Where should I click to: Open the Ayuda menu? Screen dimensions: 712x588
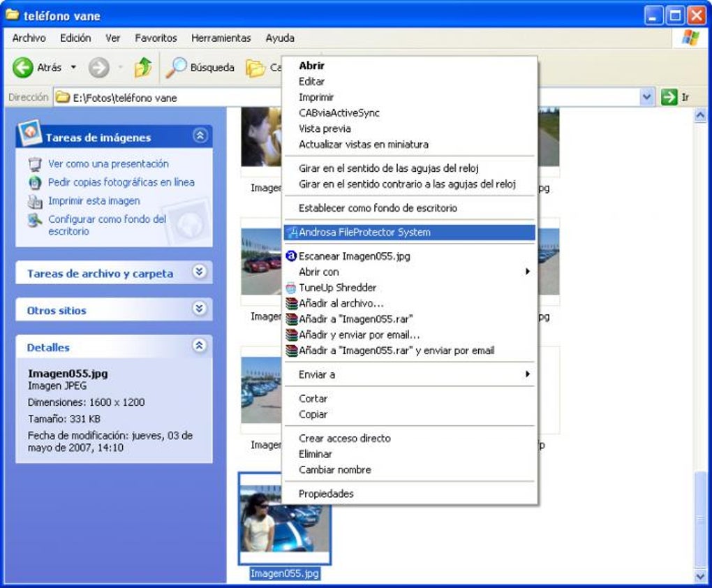tap(280, 38)
